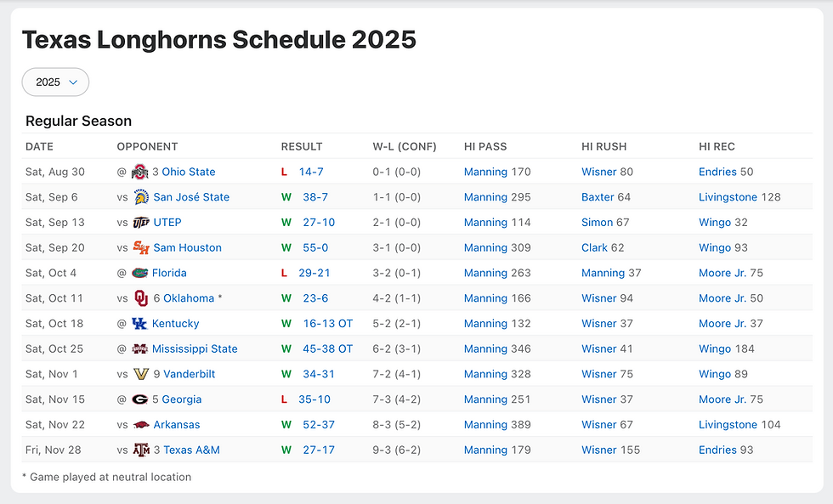The image size is (833, 504).
Task: Click the Florida Gators logo icon
Action: [140, 273]
